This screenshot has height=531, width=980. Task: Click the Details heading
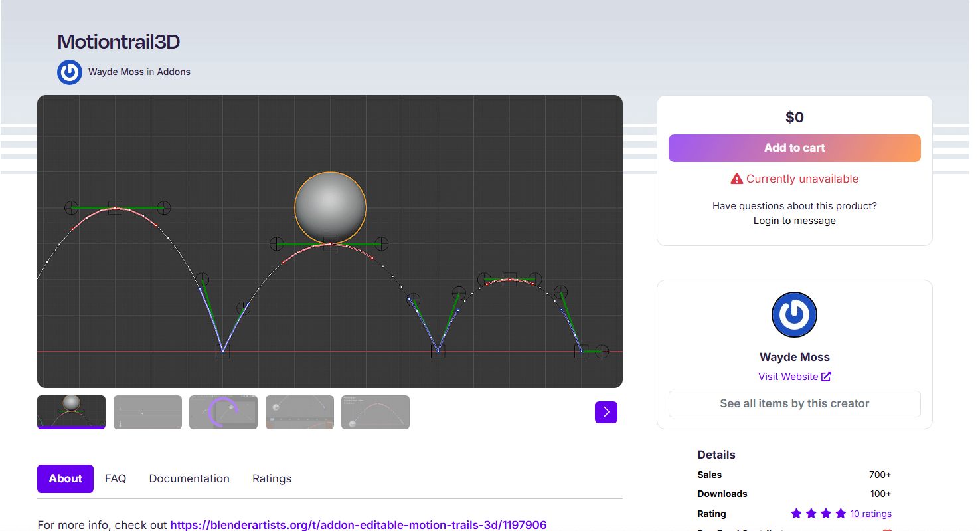pyautogui.click(x=716, y=455)
